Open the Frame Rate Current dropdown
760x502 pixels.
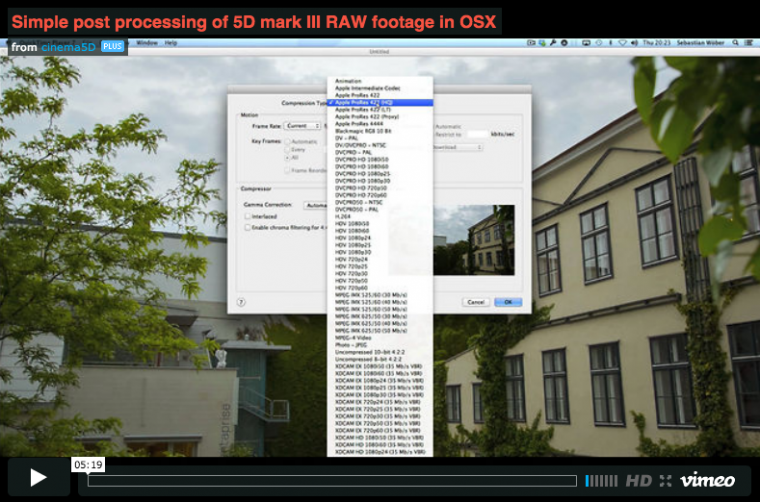[302, 126]
